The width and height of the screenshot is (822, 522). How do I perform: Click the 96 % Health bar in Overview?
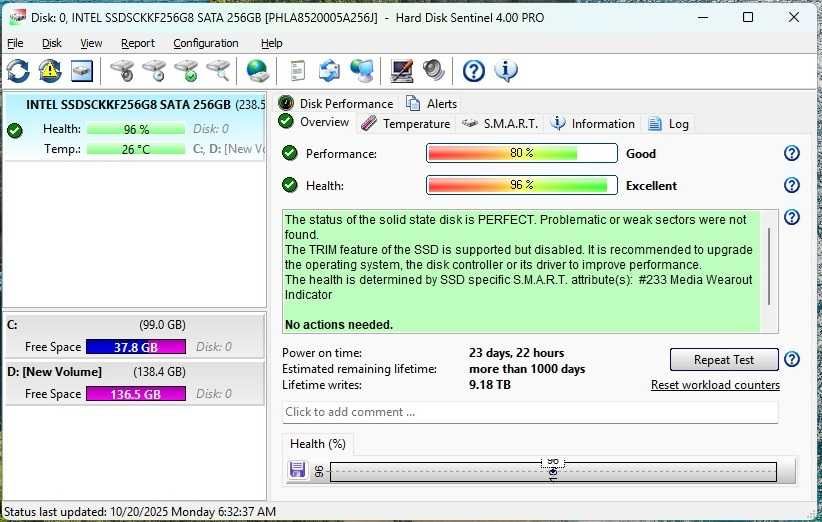(522, 185)
